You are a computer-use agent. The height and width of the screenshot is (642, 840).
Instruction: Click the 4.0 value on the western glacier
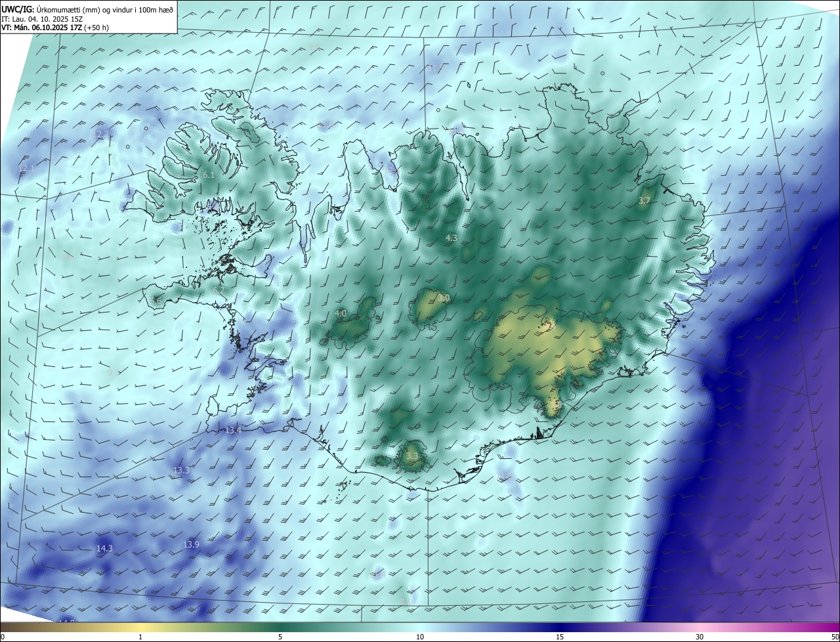pos(341,314)
